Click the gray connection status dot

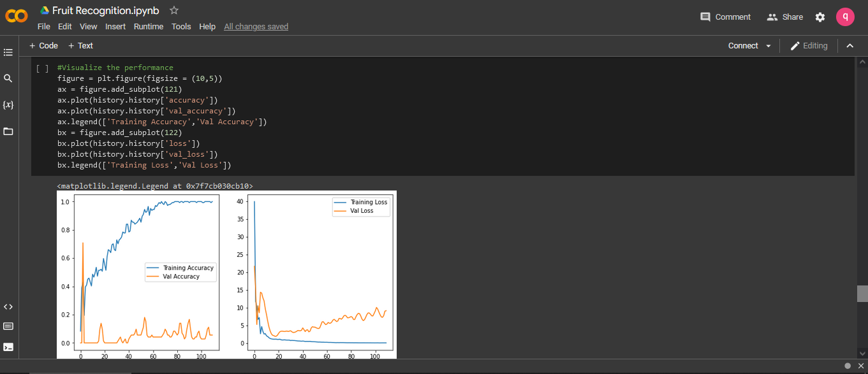click(848, 366)
